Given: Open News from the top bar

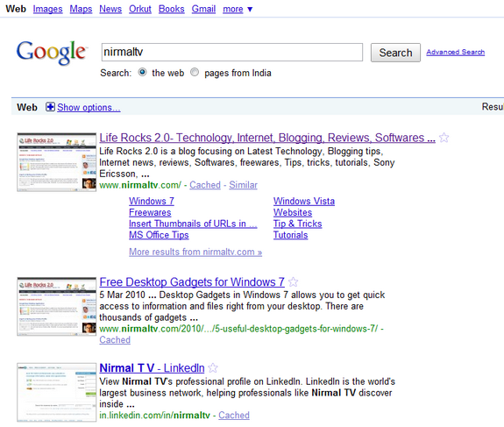Looking at the screenshot, I should click(110, 9).
